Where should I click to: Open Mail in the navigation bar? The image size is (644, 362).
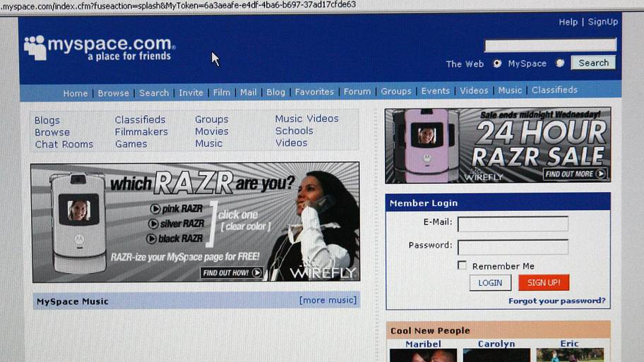[x=249, y=92]
